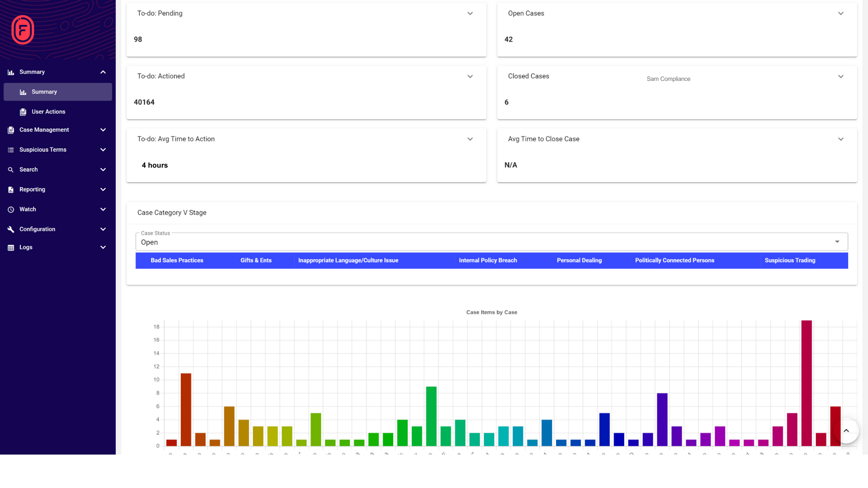Image resolution: width=868 pixels, height=488 pixels.
Task: Scroll down the Case Items chart
Action: [x=847, y=431]
